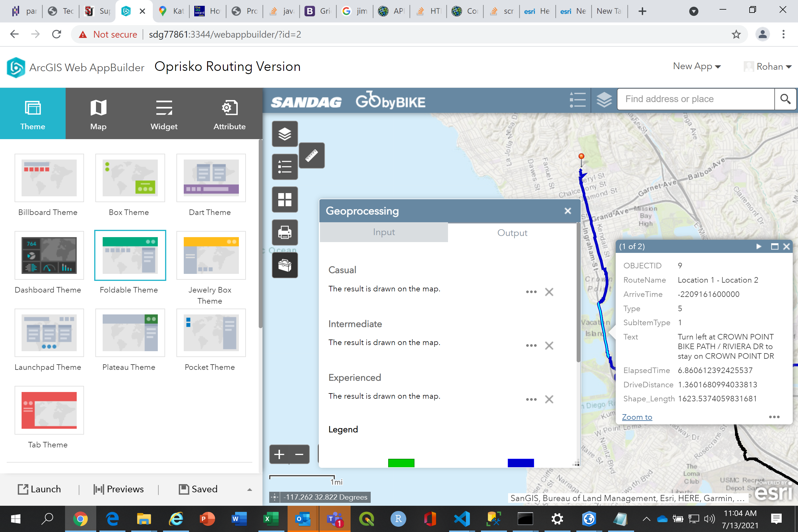Image resolution: width=798 pixels, height=532 pixels.
Task: Open the browser profile avatar
Action: click(762, 34)
